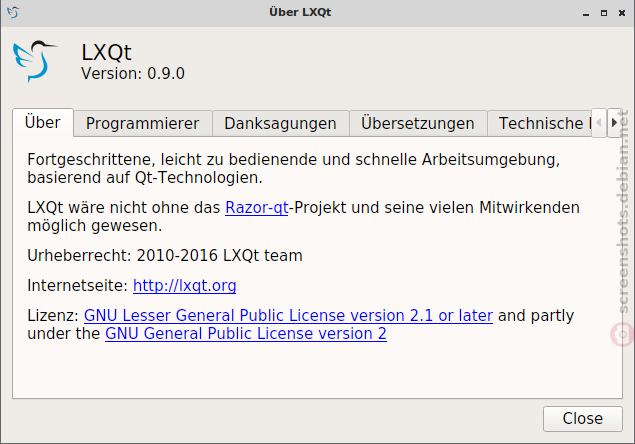Click the Close button
Screen dimensions: 635x444
[x=583, y=418]
